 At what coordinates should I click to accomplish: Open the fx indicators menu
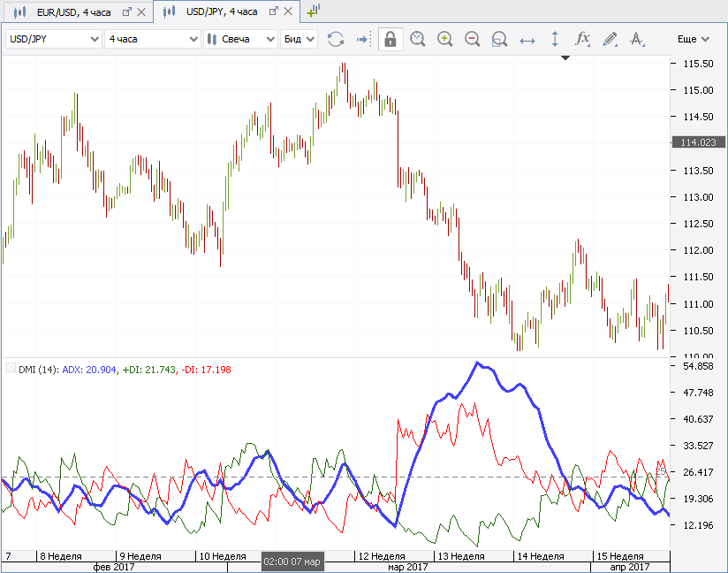coord(582,39)
